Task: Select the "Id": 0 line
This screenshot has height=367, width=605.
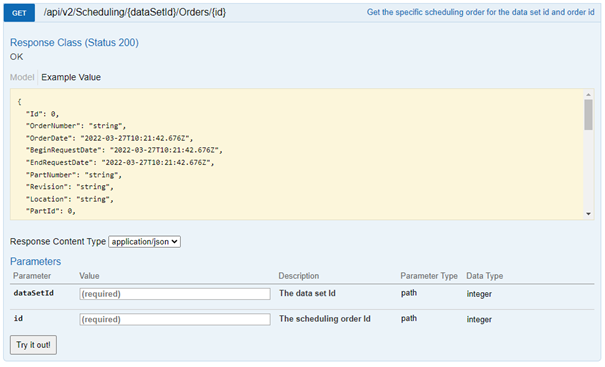Action: coord(42,114)
